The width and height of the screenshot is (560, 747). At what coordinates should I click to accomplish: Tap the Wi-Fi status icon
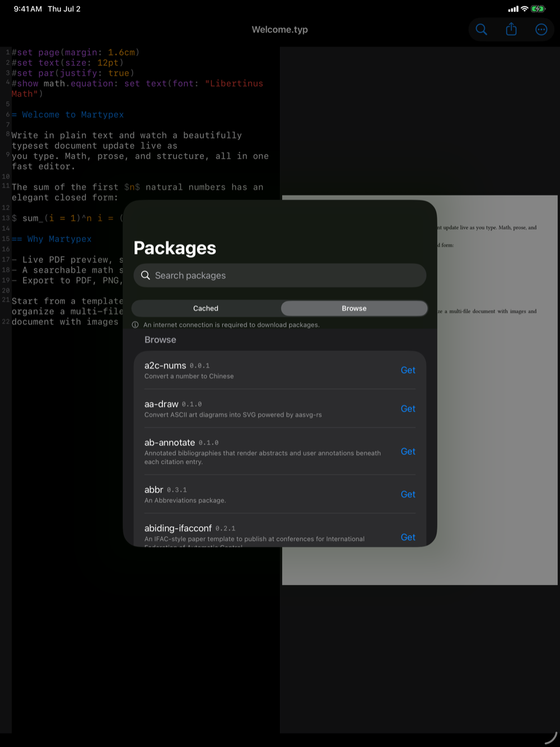tap(524, 9)
